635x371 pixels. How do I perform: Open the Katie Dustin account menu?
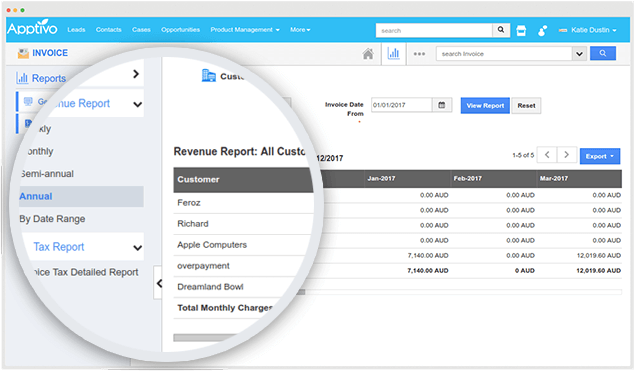click(588, 30)
